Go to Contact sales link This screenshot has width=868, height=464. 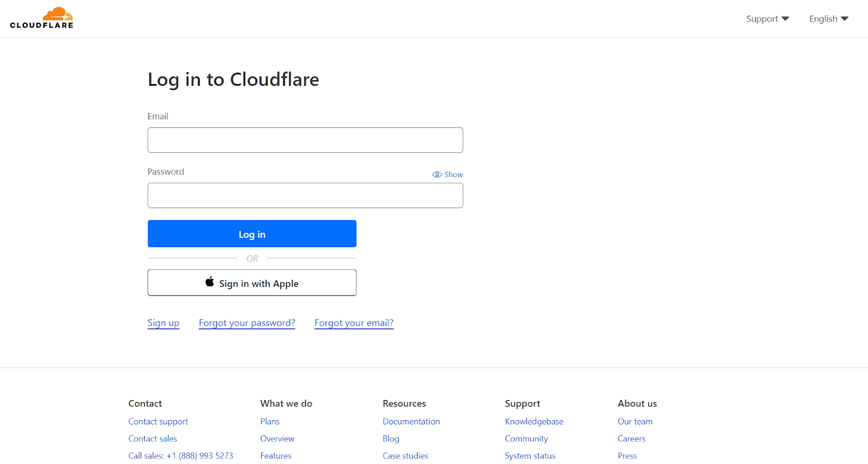[153, 439]
